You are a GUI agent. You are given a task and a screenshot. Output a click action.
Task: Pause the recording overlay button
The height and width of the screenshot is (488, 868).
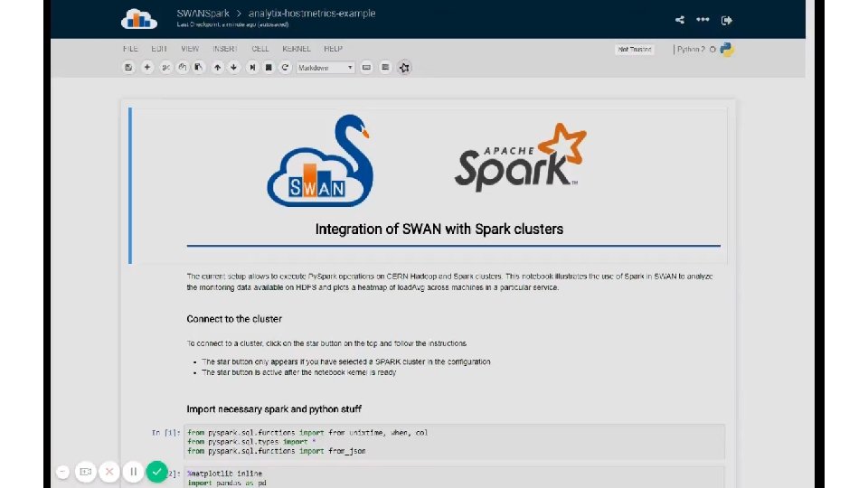pos(134,472)
